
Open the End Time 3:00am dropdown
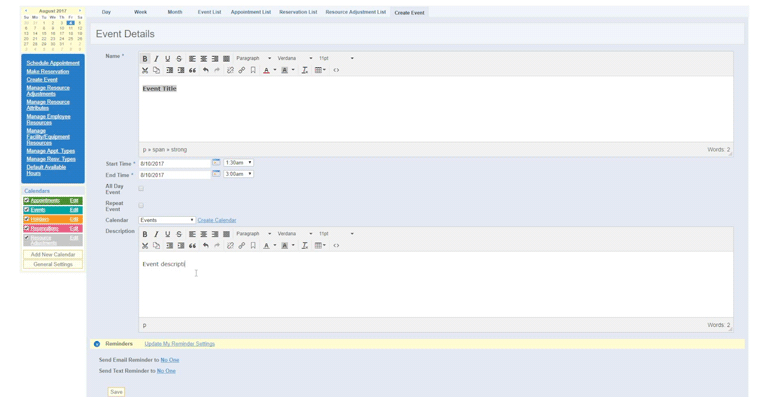[239, 174]
